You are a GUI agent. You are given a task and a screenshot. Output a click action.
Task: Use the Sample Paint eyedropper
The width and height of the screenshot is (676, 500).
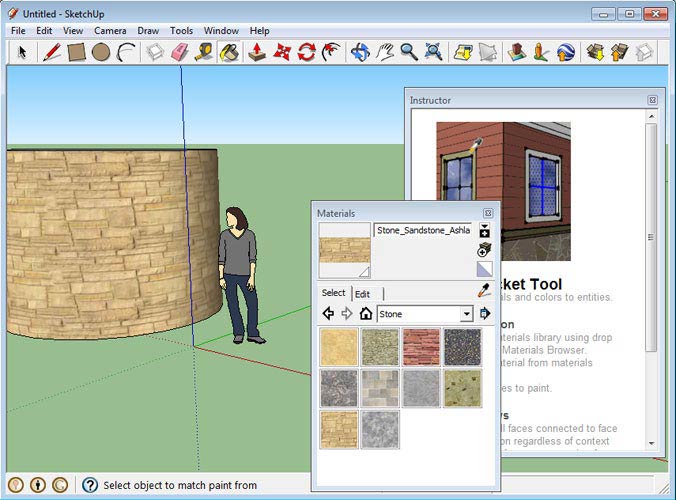pyautogui.click(x=485, y=291)
